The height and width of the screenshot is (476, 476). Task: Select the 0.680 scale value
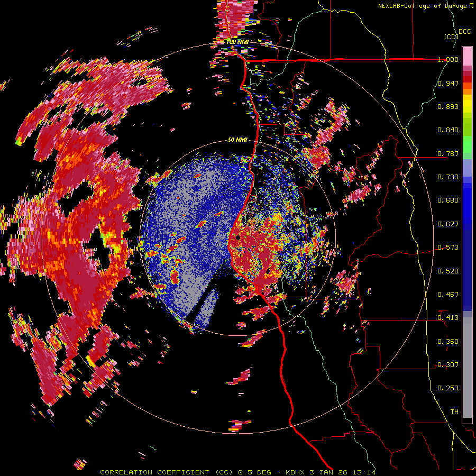point(448,200)
